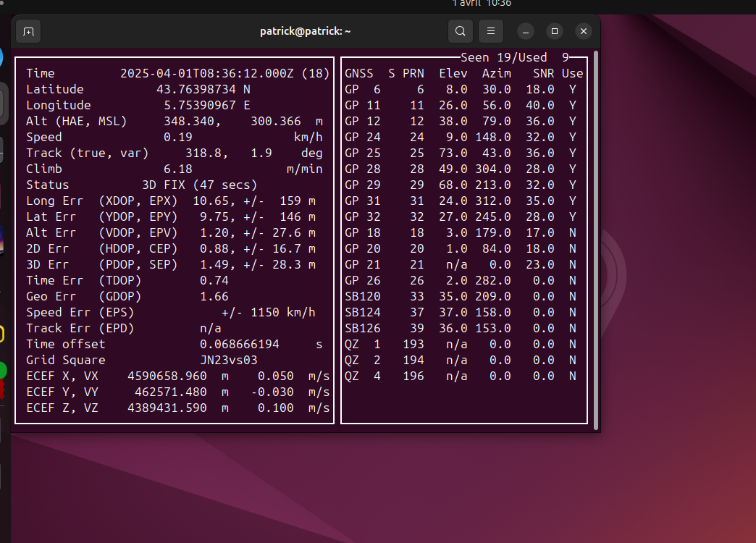The width and height of the screenshot is (756, 543).
Task: Click the HAE altitude value 348.340
Action: coord(189,121)
